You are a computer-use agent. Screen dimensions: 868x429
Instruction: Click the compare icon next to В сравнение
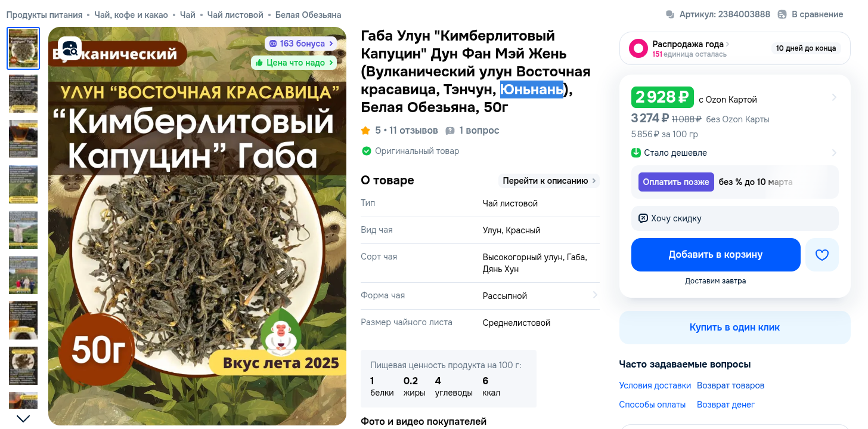[783, 14]
